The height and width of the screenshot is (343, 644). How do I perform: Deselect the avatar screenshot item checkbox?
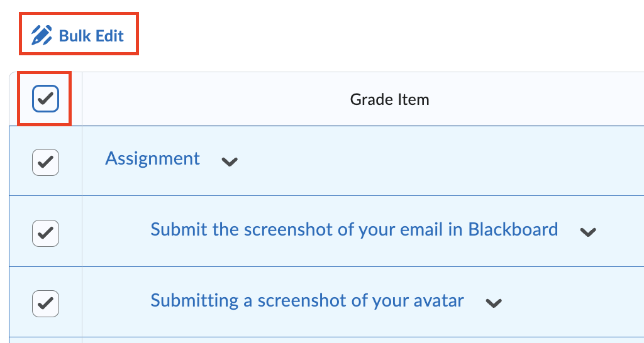tap(45, 304)
